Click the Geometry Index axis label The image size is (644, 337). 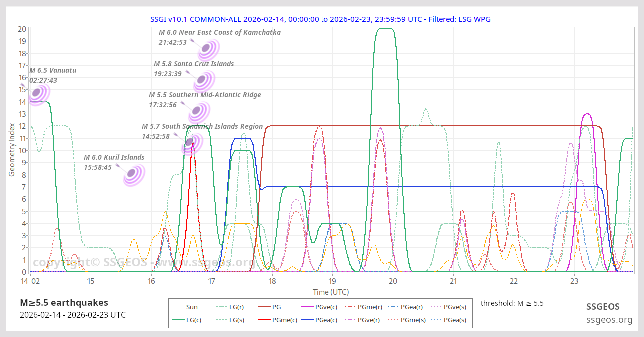click(x=12, y=150)
